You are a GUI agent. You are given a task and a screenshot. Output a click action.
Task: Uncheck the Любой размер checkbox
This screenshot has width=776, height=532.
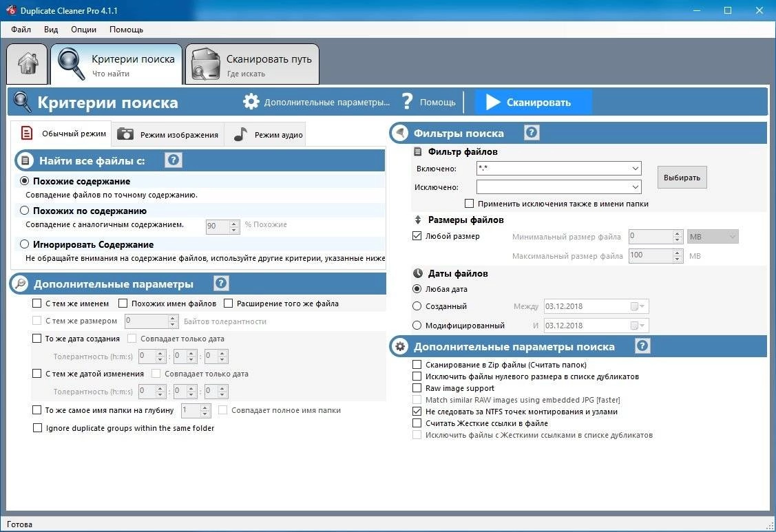point(417,235)
